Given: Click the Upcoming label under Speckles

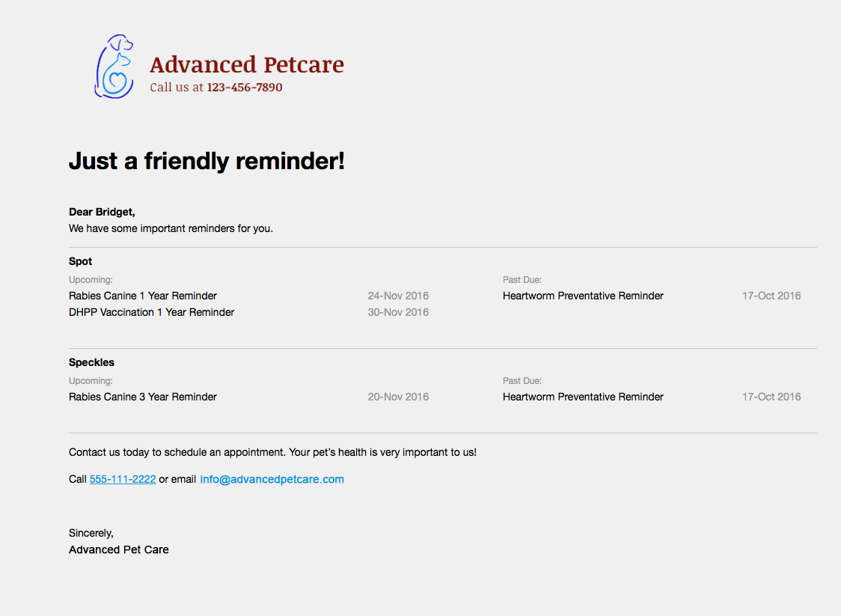Looking at the screenshot, I should (x=91, y=381).
